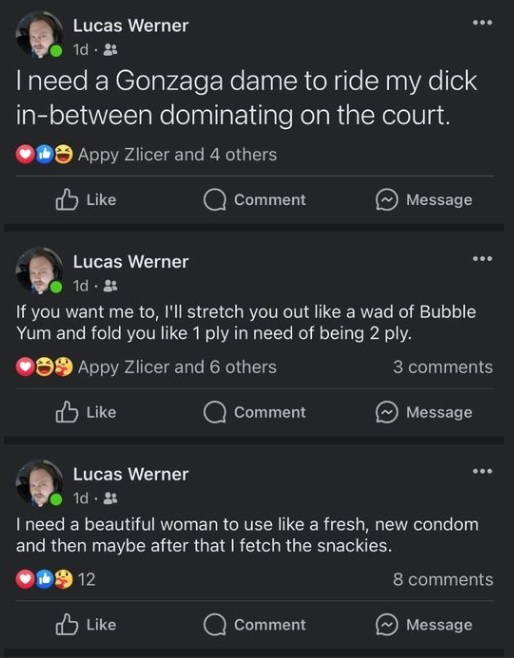This screenshot has width=514, height=658.
Task: Like the post about fetching snackies
Action: coord(86,624)
